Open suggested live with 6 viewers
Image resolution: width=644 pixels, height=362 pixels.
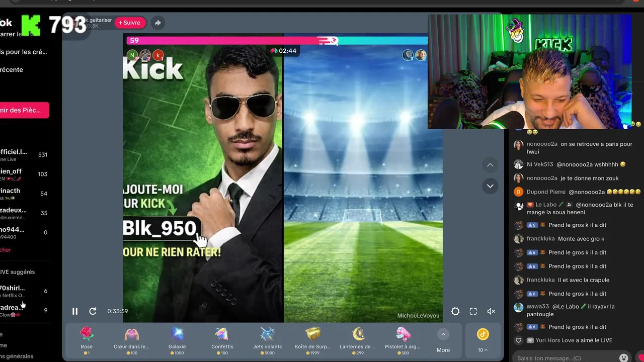click(x=25, y=291)
